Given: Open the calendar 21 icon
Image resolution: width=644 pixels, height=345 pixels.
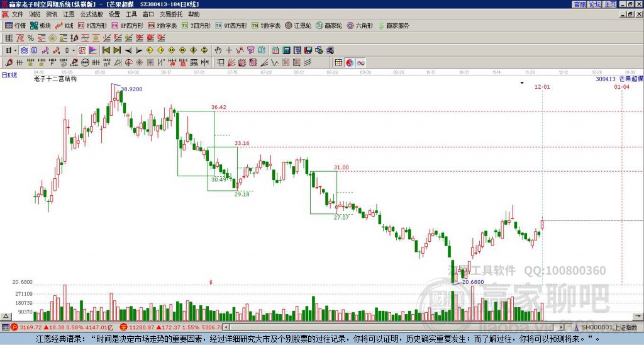Looking at the screenshot, I should point(275,50).
